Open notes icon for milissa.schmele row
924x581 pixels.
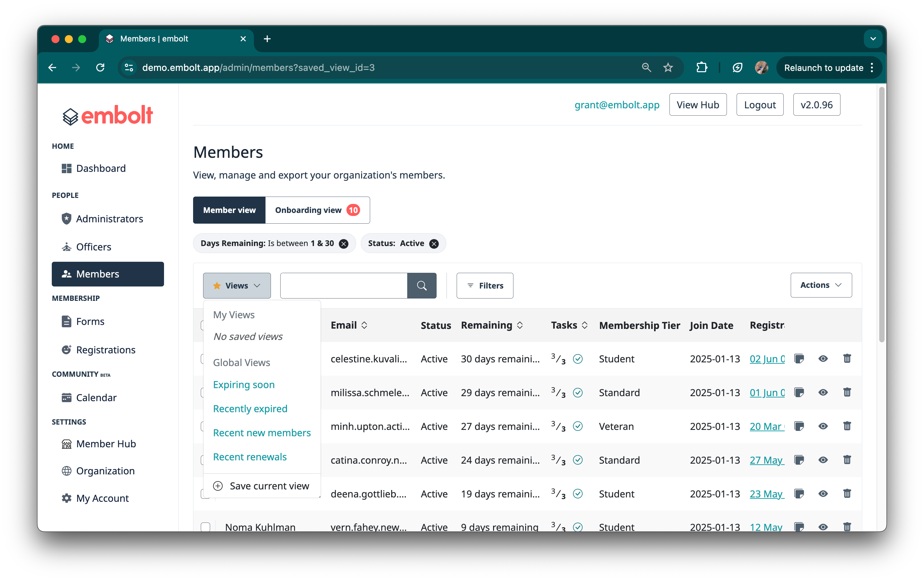click(799, 392)
